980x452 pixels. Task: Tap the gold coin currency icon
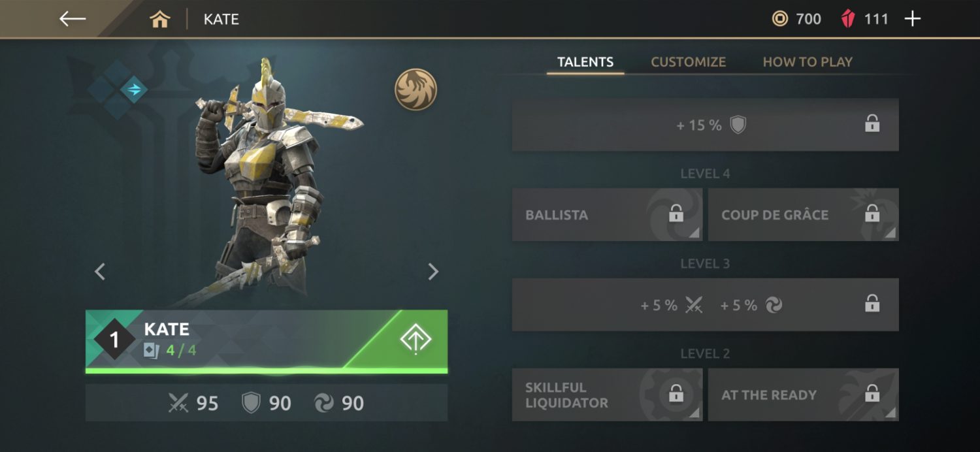780,19
